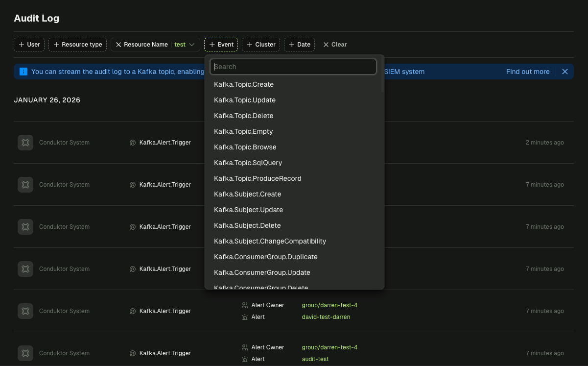Choose Kafka.Subject.Create from list

(293, 194)
